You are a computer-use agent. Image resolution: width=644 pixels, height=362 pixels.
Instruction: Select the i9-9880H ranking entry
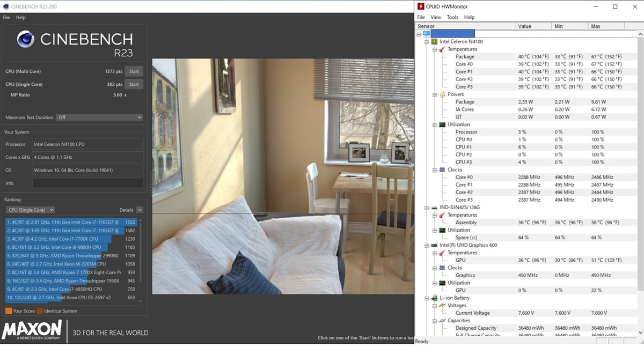71,247
